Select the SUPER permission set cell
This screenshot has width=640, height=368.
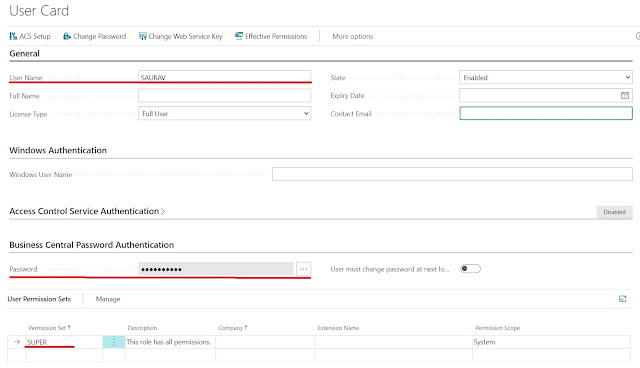64,342
